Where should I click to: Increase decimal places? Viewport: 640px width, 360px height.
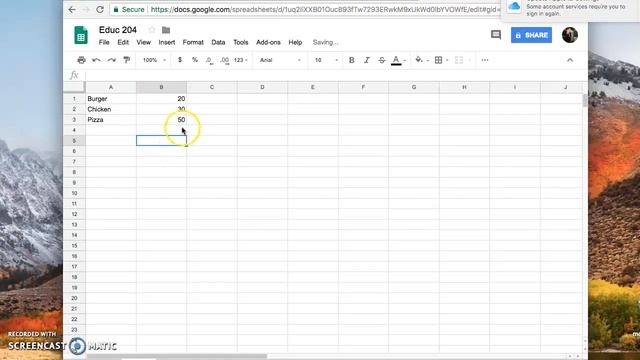(x=224, y=60)
